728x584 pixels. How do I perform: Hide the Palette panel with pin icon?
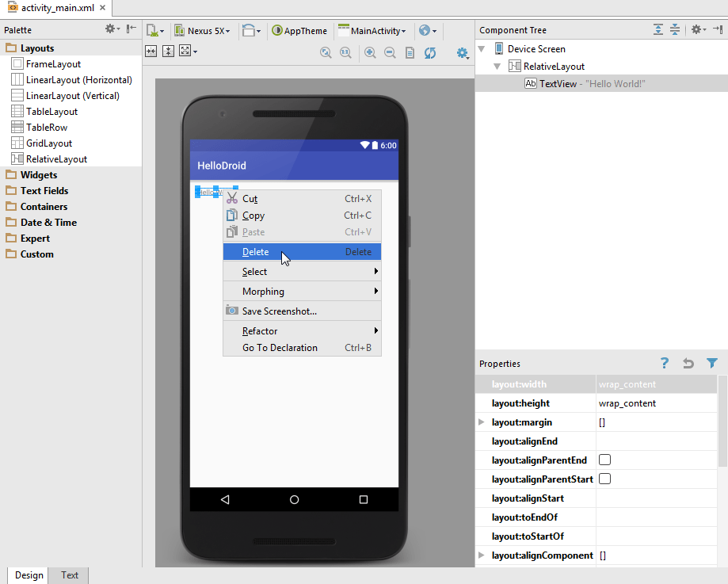coord(131,29)
